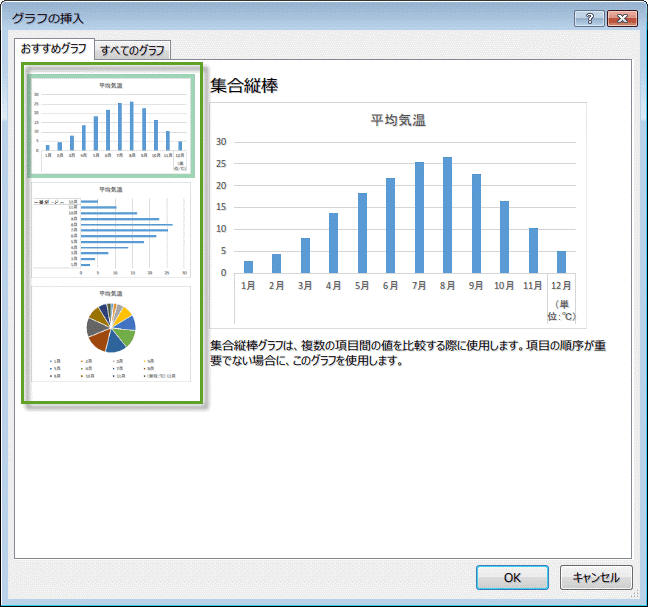This screenshot has width=648, height=607.
Task: Switch to the すべてのグラフ tab
Action: pos(134,50)
